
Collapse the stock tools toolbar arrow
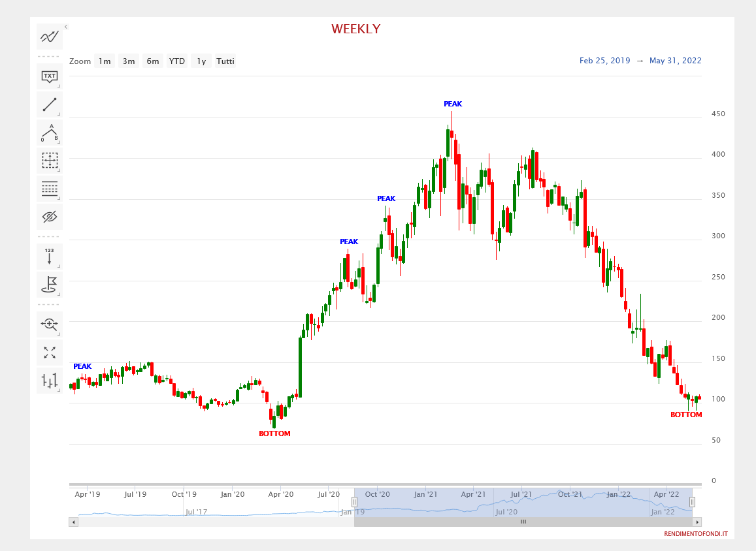click(66, 27)
